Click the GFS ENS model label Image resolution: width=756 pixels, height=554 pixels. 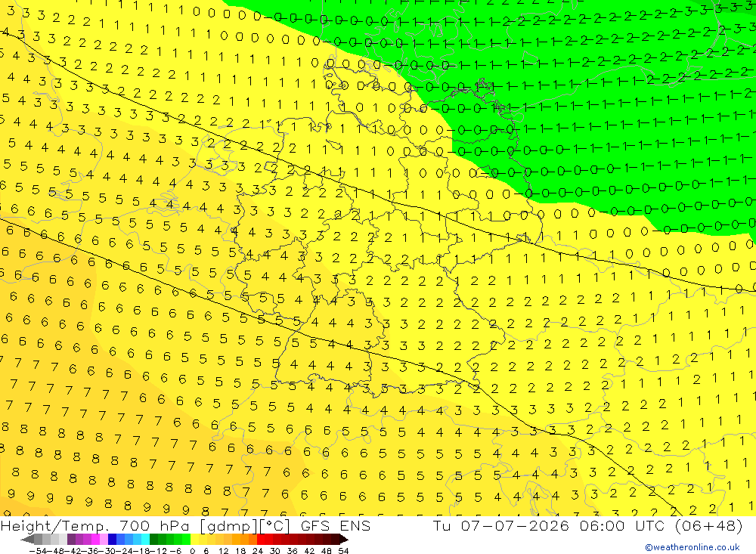[x=336, y=525]
